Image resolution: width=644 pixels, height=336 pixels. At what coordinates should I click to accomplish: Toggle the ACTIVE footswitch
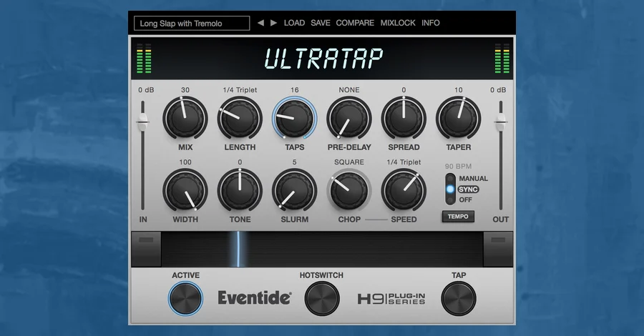(185, 298)
